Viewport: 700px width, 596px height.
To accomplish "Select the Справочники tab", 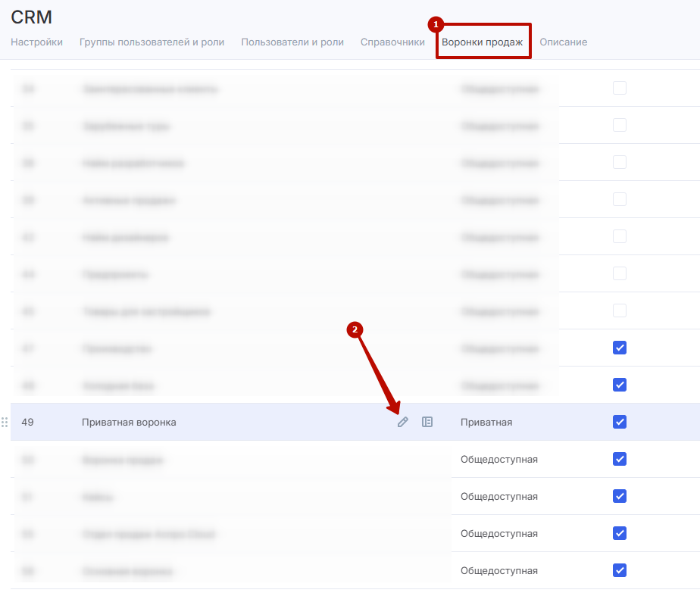I will [x=392, y=42].
